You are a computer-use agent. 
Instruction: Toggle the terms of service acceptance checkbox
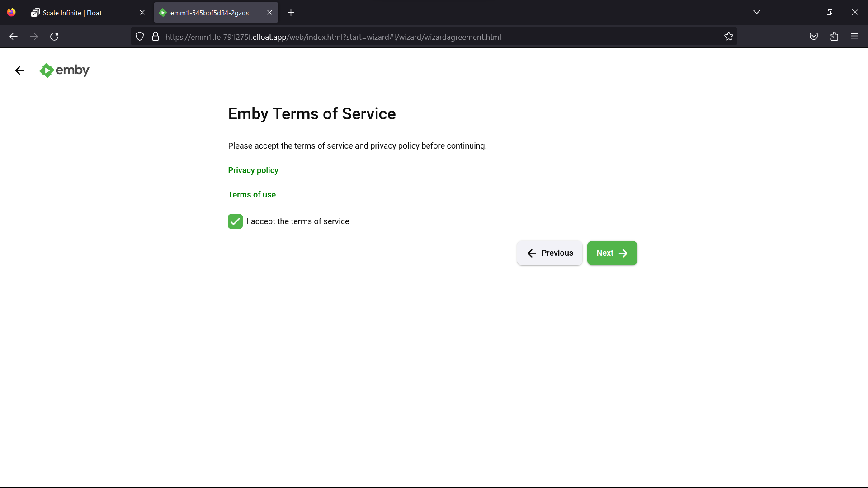click(x=235, y=221)
